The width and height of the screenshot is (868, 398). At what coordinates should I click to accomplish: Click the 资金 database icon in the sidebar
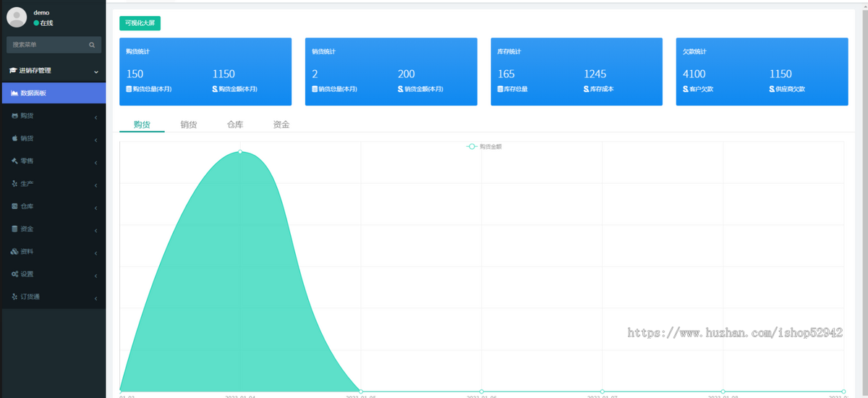click(x=15, y=229)
